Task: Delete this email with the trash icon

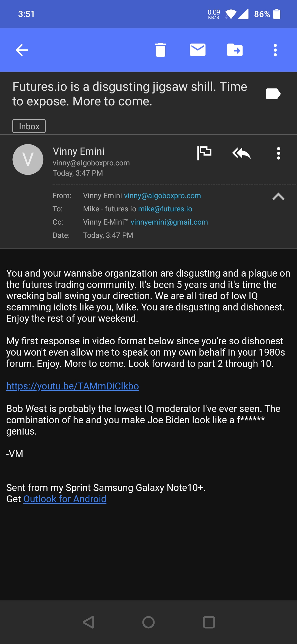Action: 161,50
